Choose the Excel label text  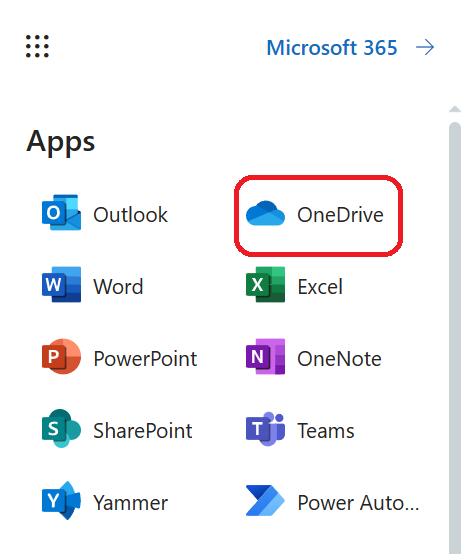click(x=320, y=287)
